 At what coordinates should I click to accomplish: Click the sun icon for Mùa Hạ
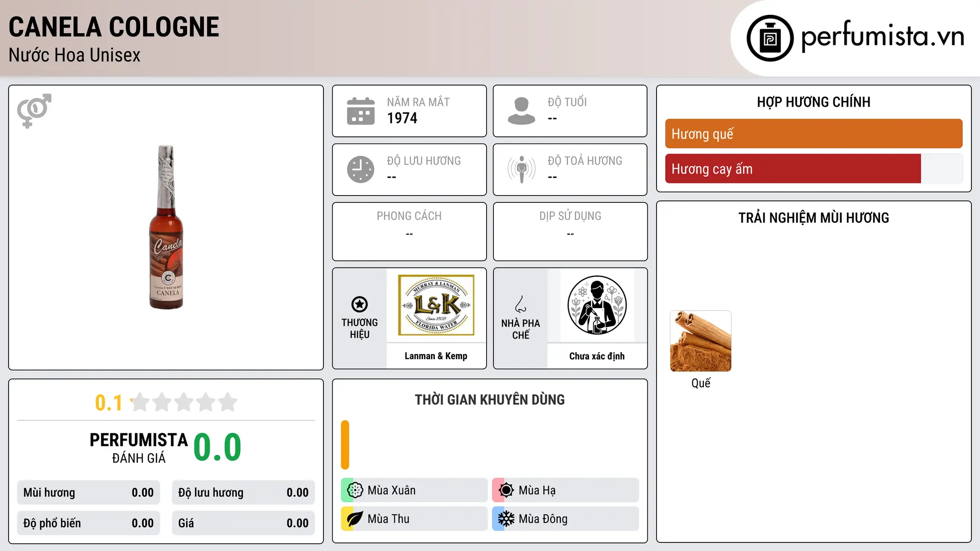506,490
